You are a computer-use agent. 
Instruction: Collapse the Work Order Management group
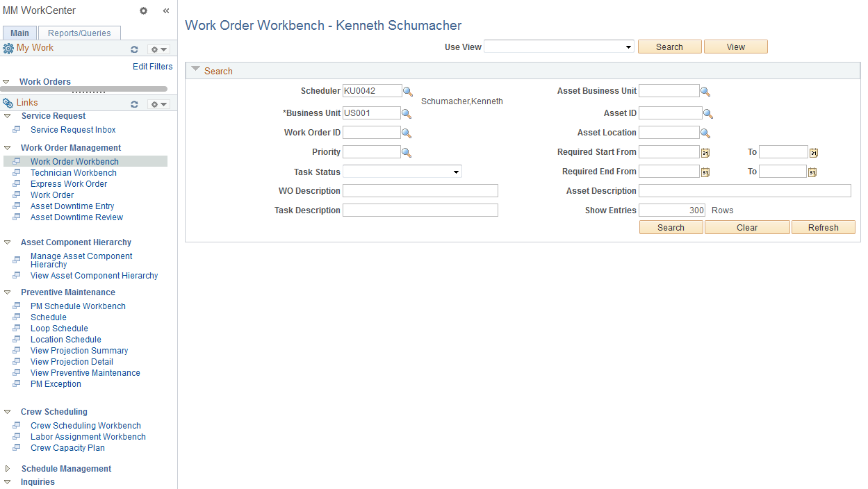click(8, 148)
